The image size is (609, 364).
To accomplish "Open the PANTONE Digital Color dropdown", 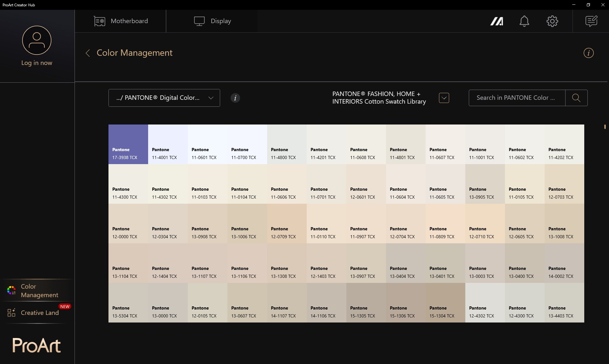I will click(164, 98).
